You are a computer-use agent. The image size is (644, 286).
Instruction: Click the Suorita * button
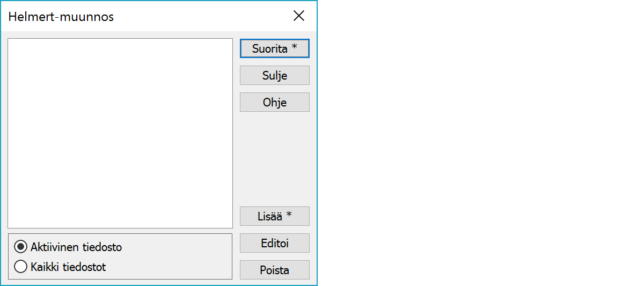click(x=274, y=48)
